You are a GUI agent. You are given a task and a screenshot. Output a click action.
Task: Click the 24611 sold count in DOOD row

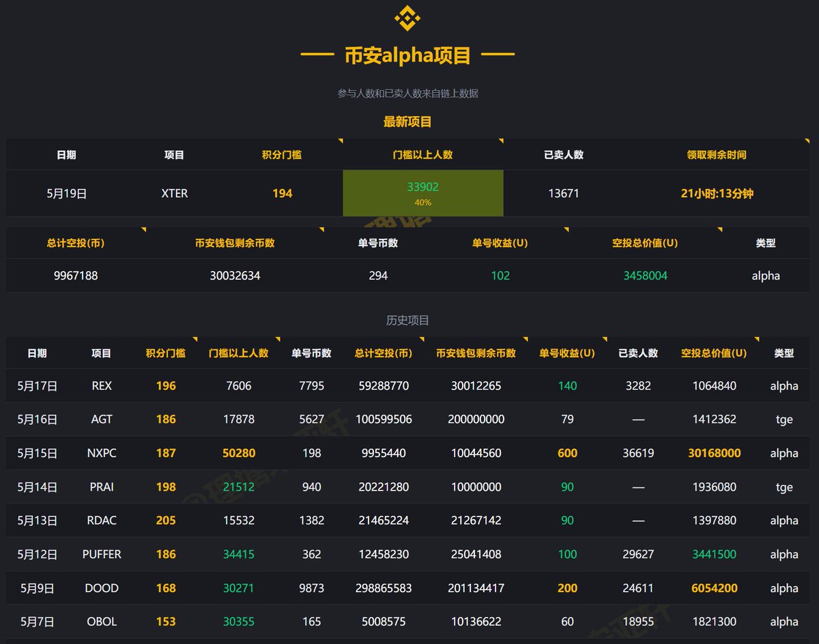638,588
